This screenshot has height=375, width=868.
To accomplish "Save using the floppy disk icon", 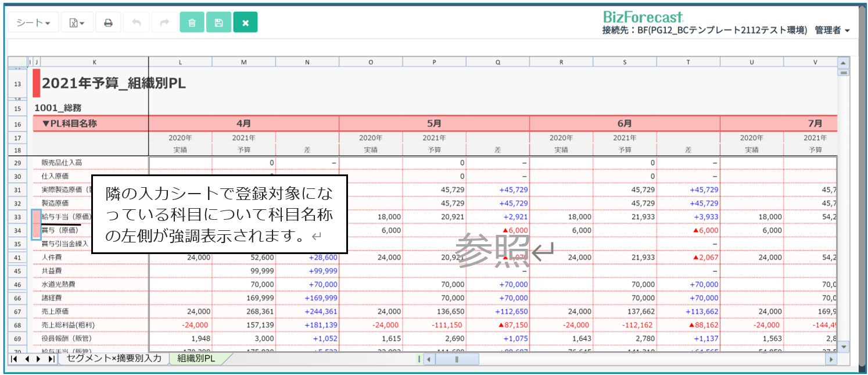I will pos(218,23).
